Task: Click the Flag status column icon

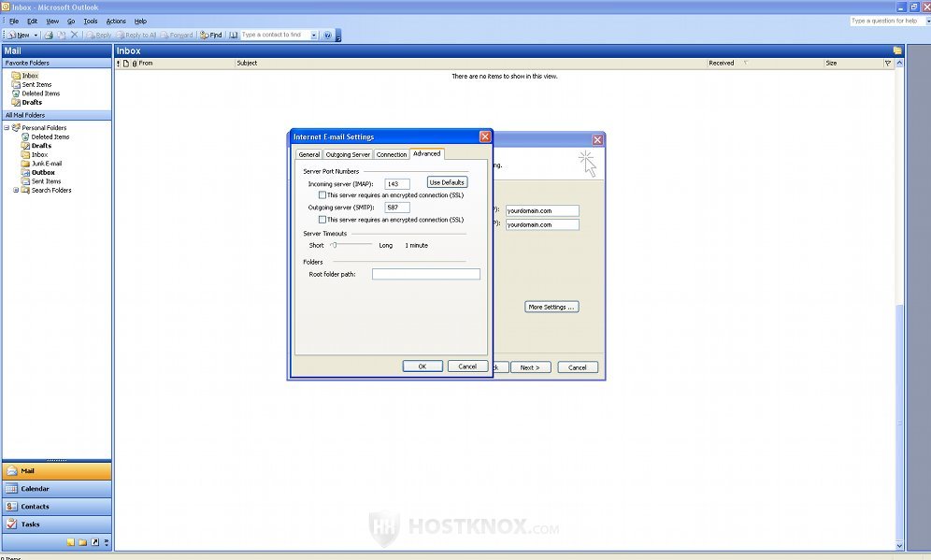Action: tap(888, 63)
